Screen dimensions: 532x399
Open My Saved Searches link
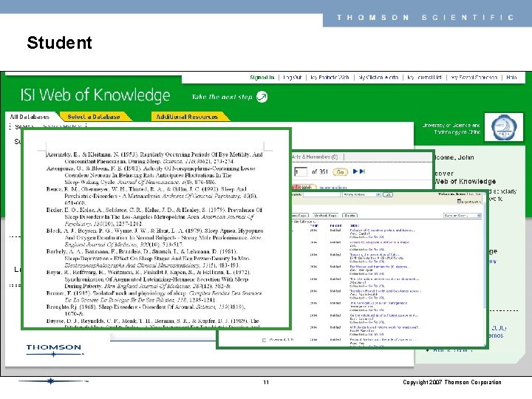474,78
